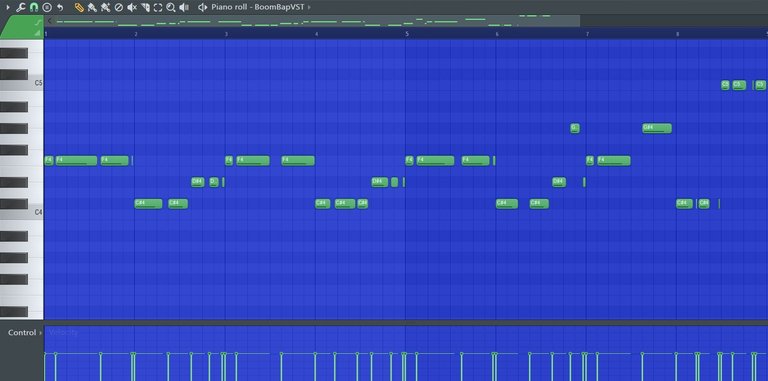The image size is (768, 381).
Task: Open the wrench Tools menu
Action: click(x=21, y=7)
